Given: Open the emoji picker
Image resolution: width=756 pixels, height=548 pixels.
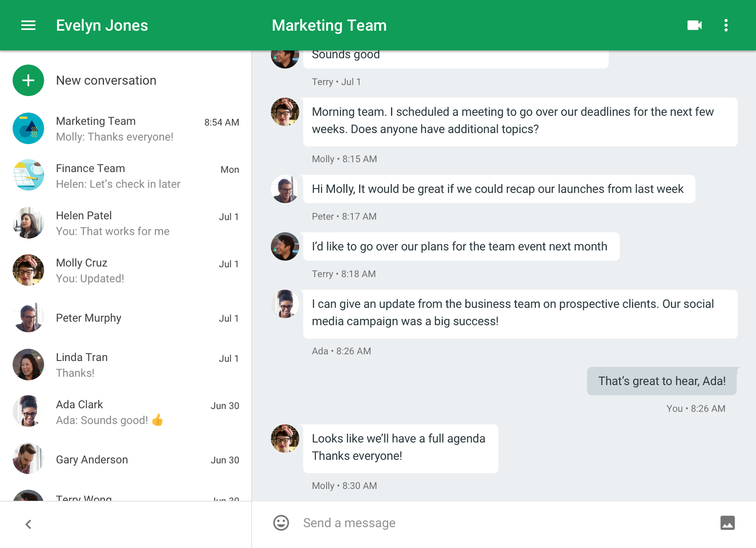Looking at the screenshot, I should (x=281, y=523).
